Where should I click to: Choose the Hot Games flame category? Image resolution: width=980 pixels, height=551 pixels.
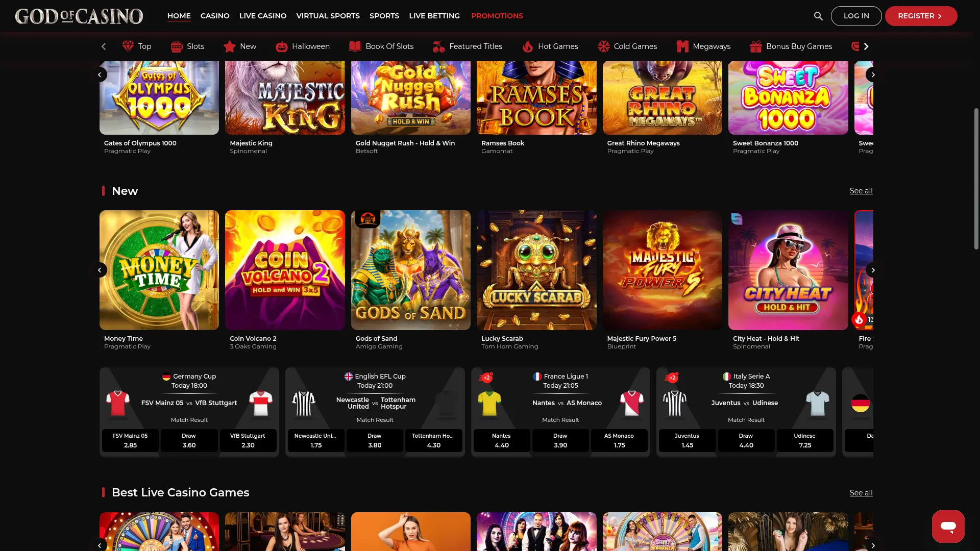pos(550,46)
